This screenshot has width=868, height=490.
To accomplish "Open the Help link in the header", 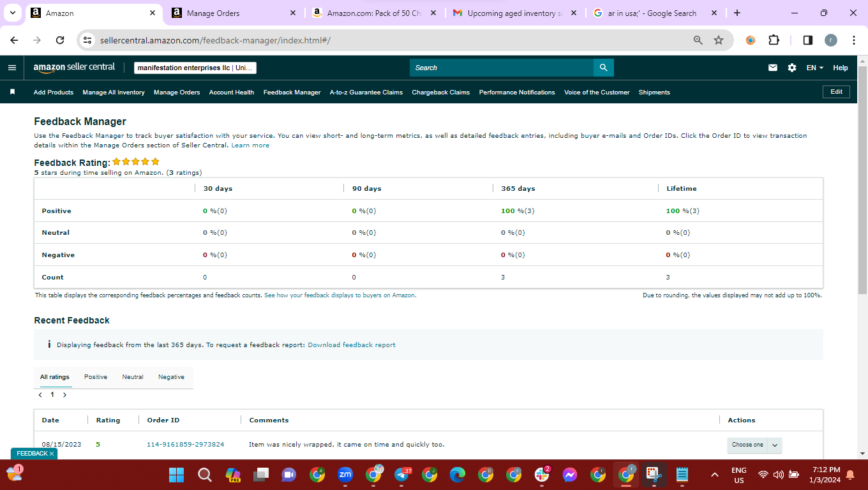I will (x=841, y=68).
